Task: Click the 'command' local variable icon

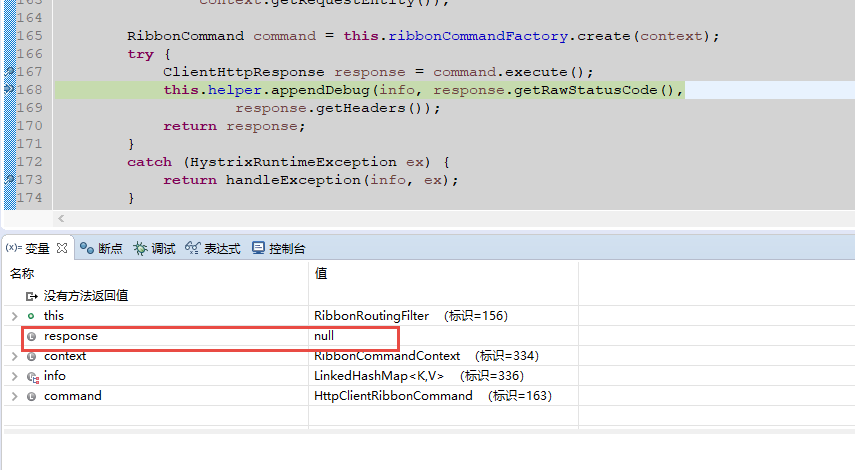Action: click(32, 396)
